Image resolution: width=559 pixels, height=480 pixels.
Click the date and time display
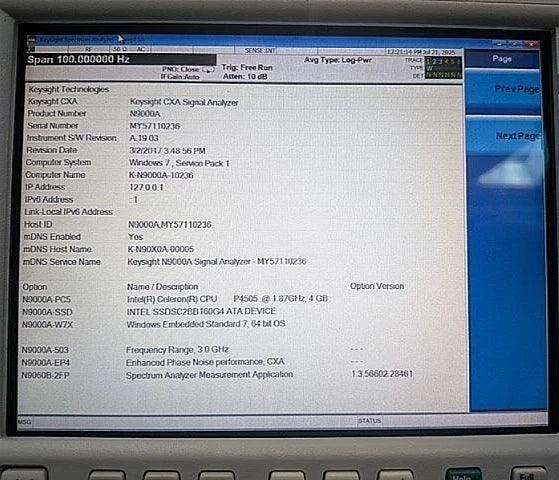[421, 52]
